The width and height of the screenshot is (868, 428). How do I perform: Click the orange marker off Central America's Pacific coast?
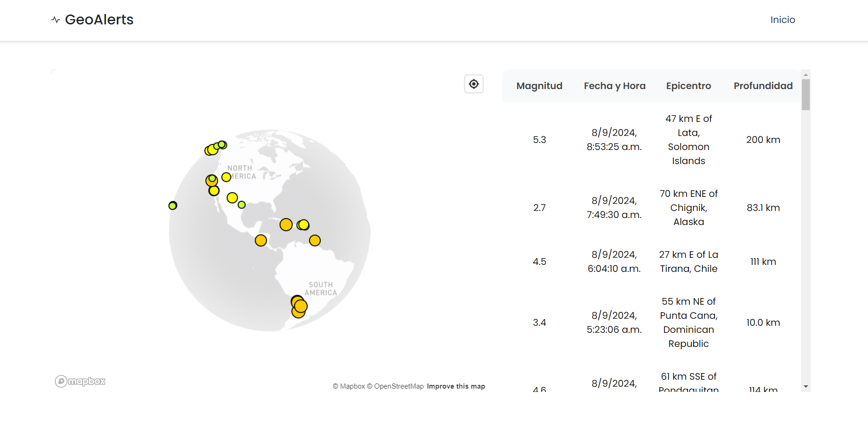(261, 240)
